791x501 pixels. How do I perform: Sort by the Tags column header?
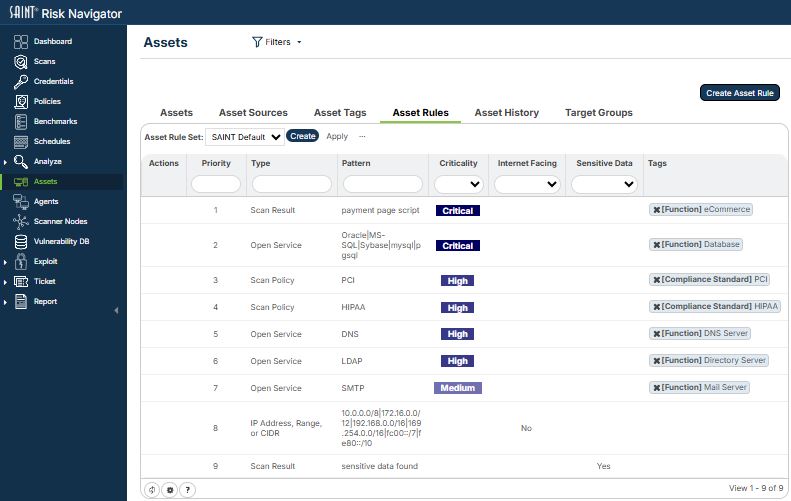click(657, 163)
